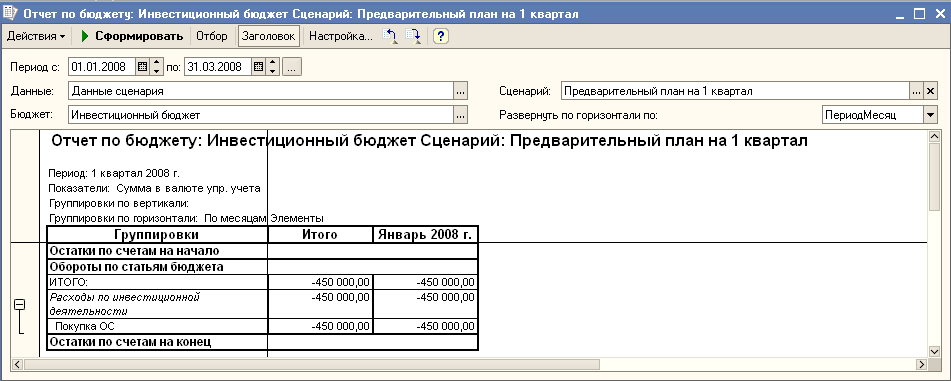Click the Январь 2008 г. column header
The image size is (951, 381).
[425, 235]
